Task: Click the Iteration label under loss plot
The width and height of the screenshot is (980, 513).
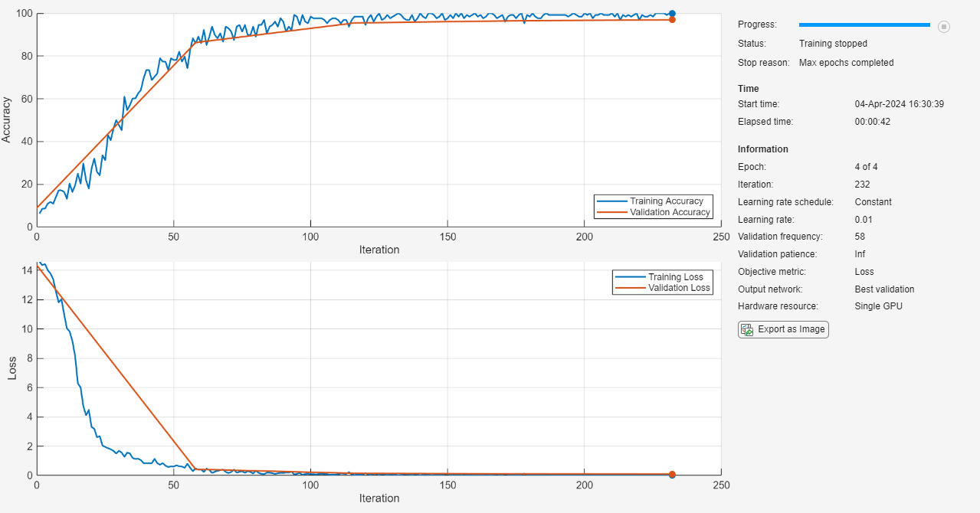Action: click(x=379, y=498)
